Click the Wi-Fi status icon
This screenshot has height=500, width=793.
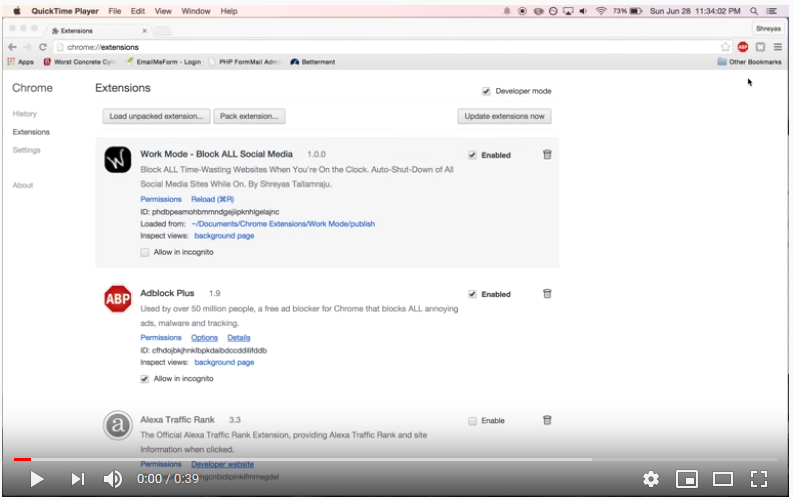coord(601,11)
